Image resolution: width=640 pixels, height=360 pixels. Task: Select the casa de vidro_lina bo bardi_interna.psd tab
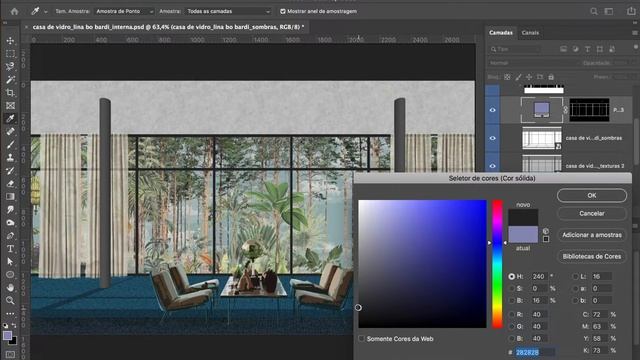coord(168,27)
